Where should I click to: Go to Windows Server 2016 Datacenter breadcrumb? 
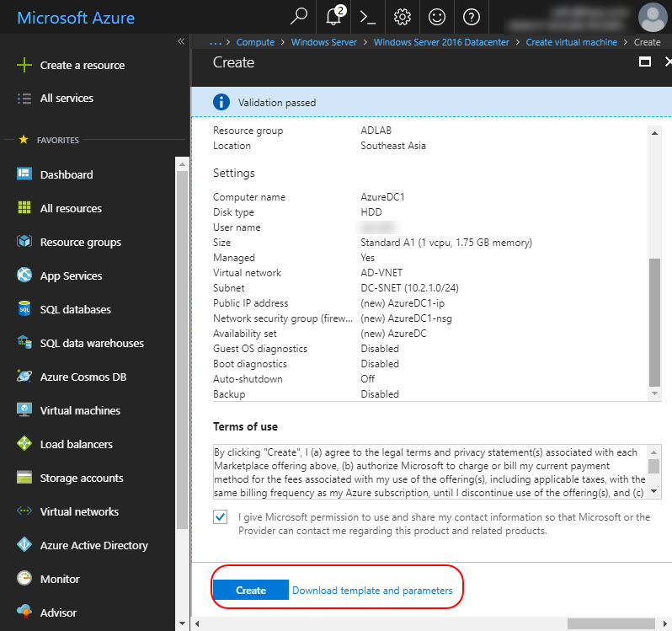tap(441, 42)
